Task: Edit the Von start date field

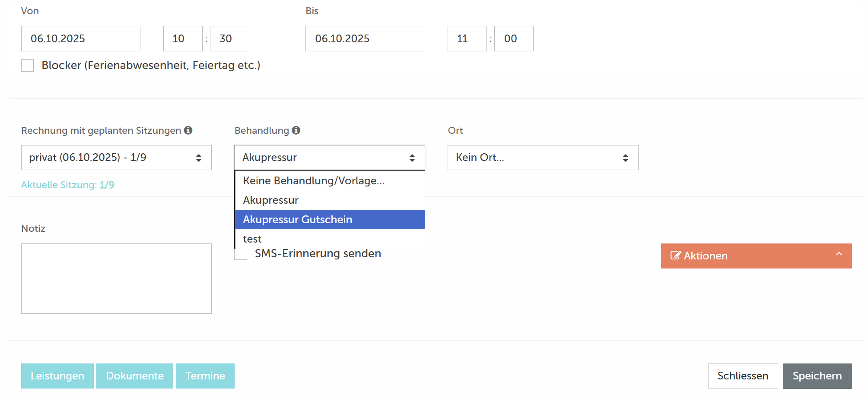Action: [80, 39]
